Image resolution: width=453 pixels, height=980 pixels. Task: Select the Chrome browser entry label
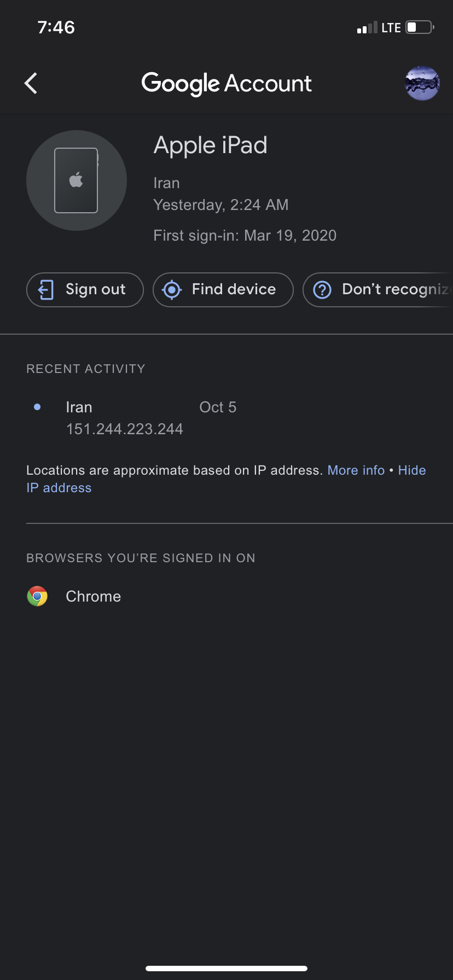[94, 596]
